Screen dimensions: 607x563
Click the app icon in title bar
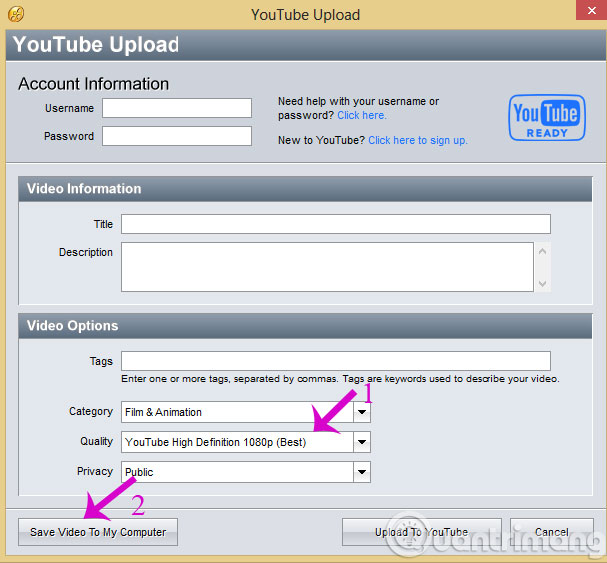click(x=16, y=14)
